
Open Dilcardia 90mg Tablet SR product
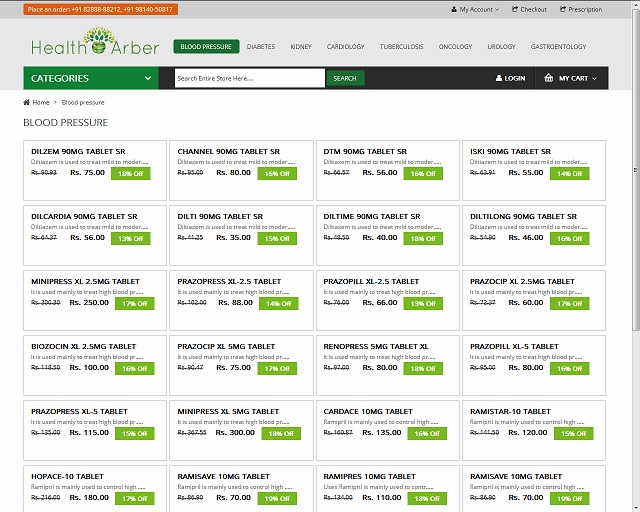[84, 216]
